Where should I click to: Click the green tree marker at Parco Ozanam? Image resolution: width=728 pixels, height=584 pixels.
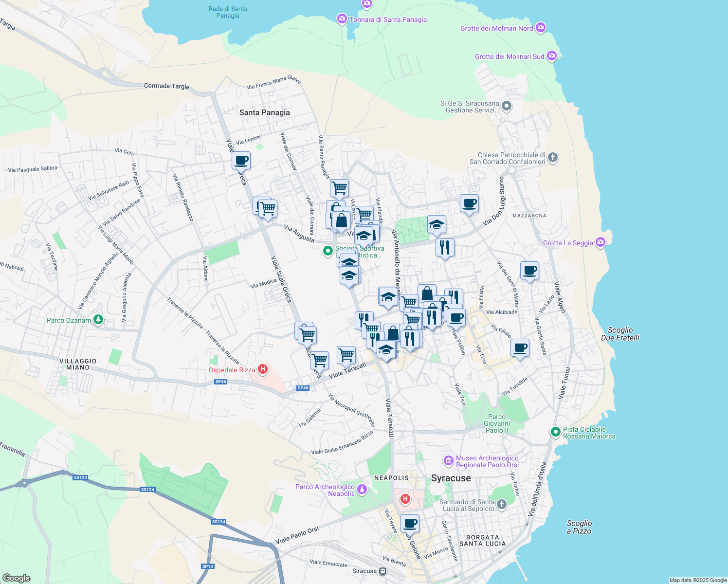(x=97, y=319)
